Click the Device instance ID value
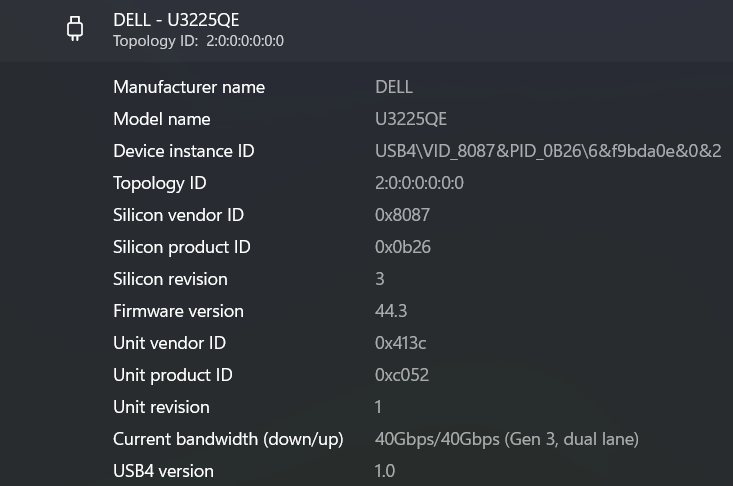This screenshot has height=486, width=733. (x=548, y=151)
